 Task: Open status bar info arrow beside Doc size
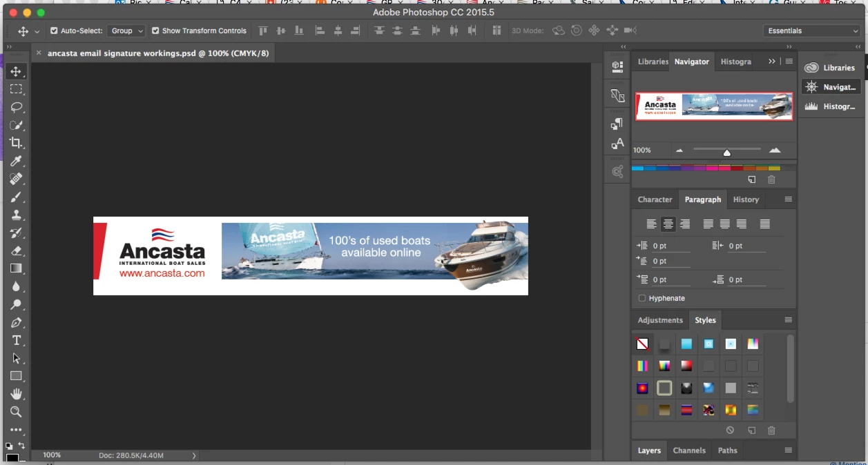[x=194, y=455]
